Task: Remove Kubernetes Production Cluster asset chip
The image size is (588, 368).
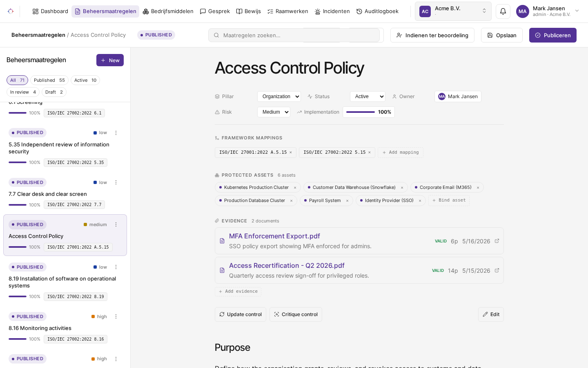Action: pos(295,188)
